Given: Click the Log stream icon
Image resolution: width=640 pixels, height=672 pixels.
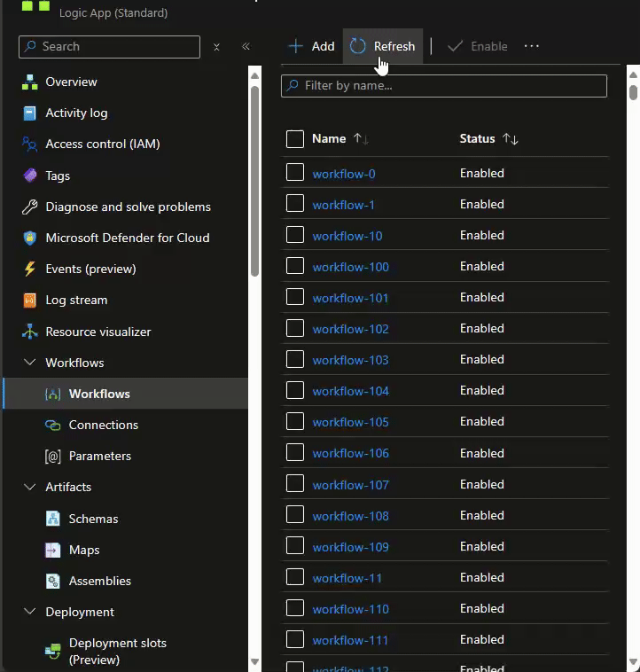Looking at the screenshot, I should coord(29,300).
